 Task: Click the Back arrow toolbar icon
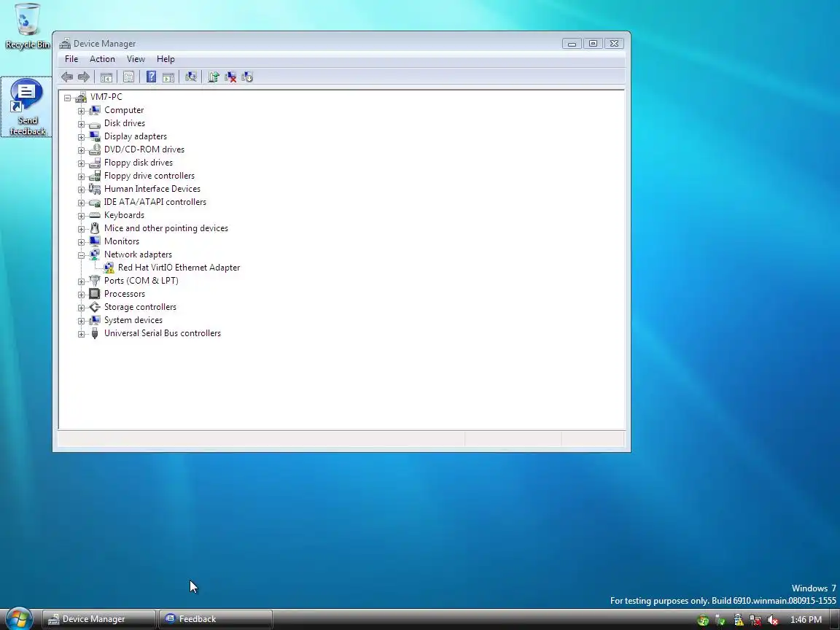67,77
